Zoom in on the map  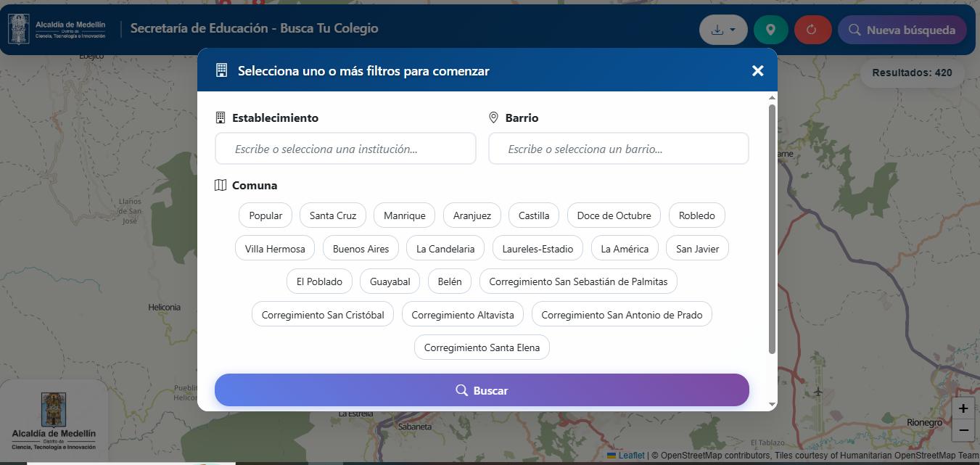[963, 408]
